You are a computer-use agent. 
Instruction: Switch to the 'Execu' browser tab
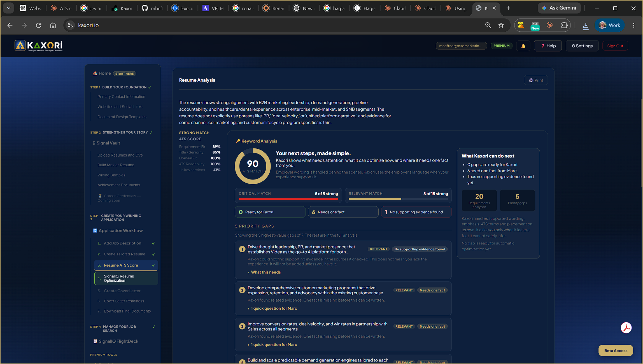[x=183, y=8]
